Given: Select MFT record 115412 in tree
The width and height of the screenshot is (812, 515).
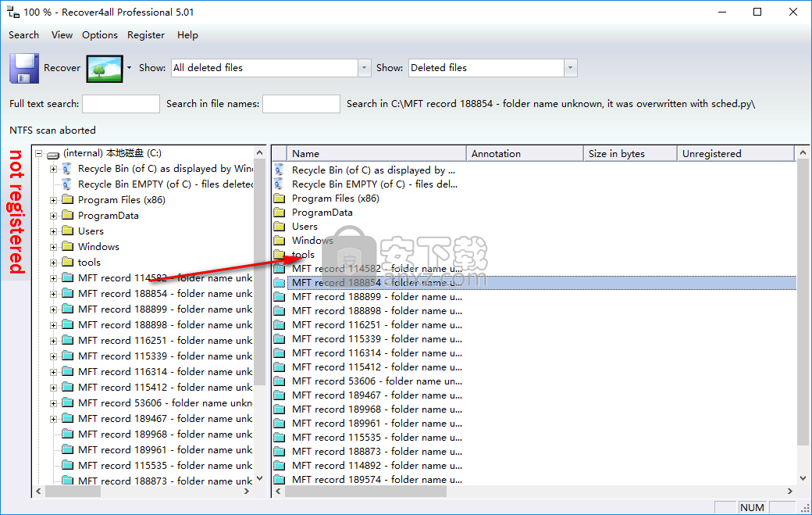Looking at the screenshot, I should tap(166, 387).
